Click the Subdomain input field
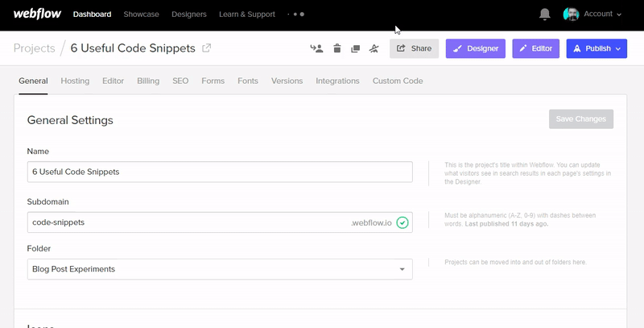 (220, 222)
